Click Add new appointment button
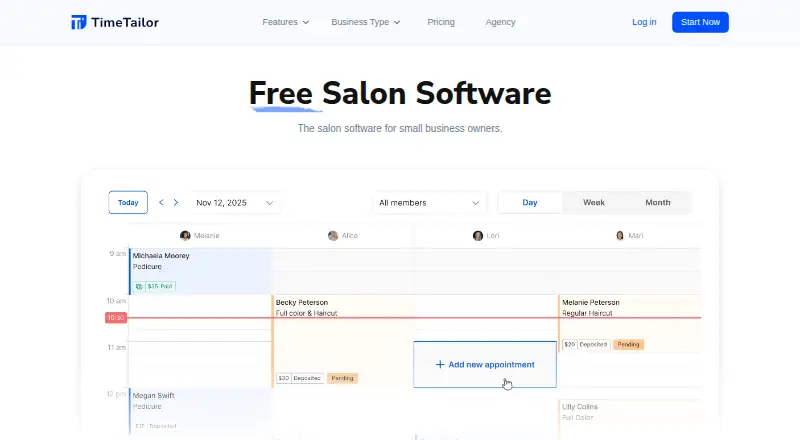The height and width of the screenshot is (440, 800). [x=485, y=364]
